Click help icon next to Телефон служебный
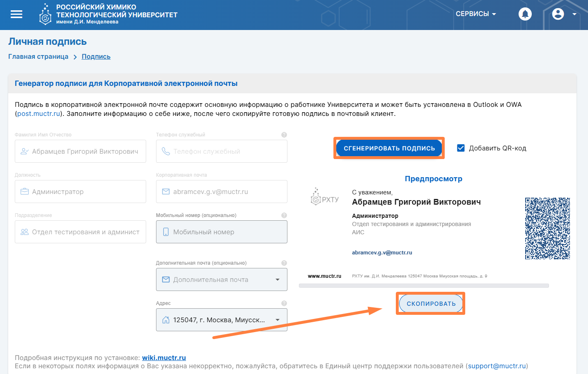Image resolution: width=588 pixels, height=374 pixels. pyautogui.click(x=284, y=135)
